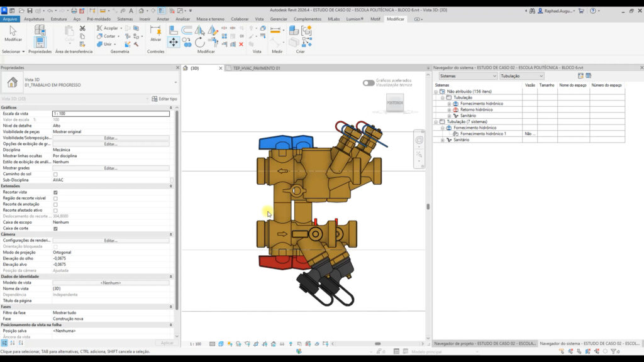This screenshot has height=362, width=644.
Task: Click the visual style icon in view control bar
Action: (221, 344)
